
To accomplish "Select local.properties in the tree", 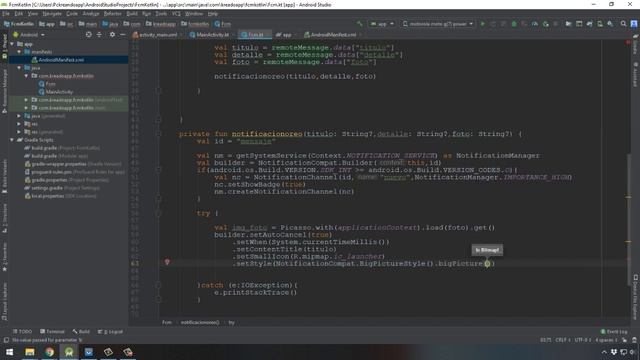I will tap(60, 196).
